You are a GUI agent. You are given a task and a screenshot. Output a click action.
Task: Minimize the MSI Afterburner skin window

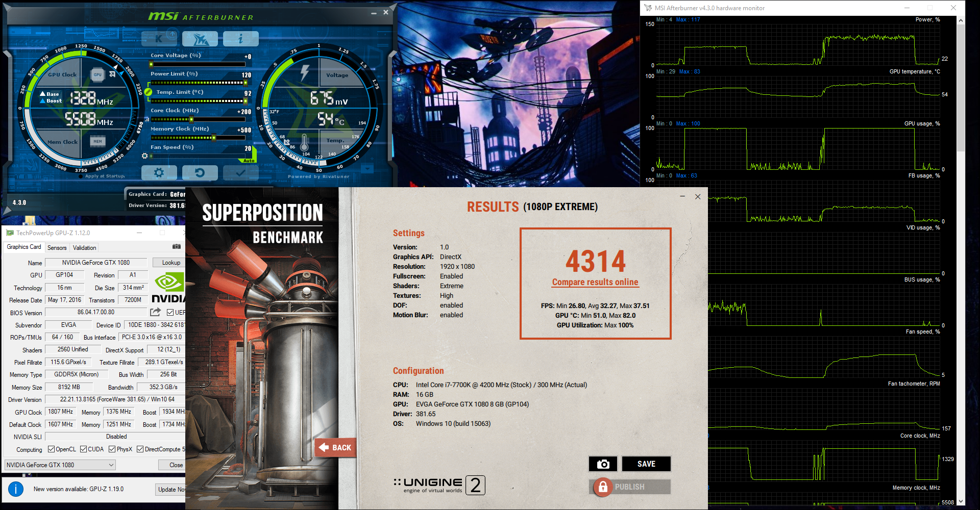tap(374, 13)
